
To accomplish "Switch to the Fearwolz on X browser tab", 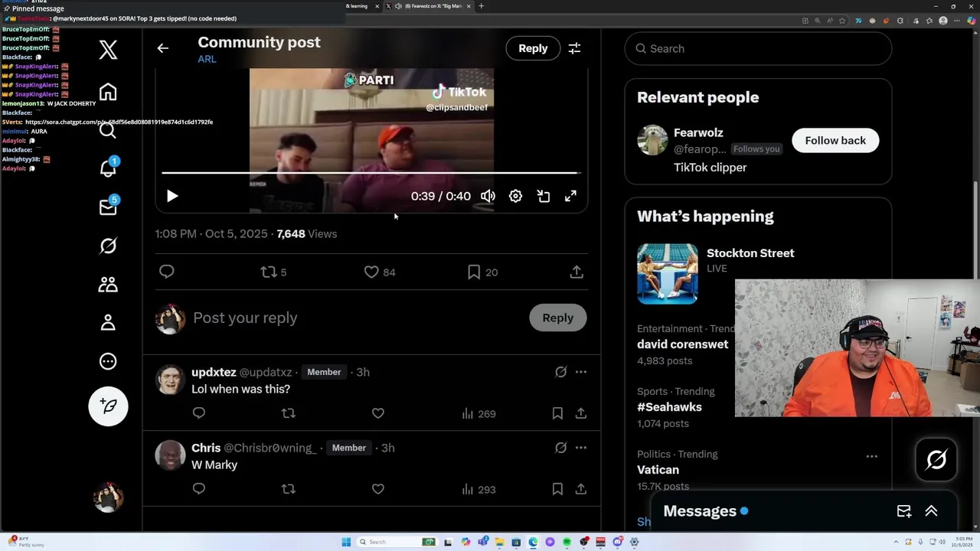I will pos(429,6).
